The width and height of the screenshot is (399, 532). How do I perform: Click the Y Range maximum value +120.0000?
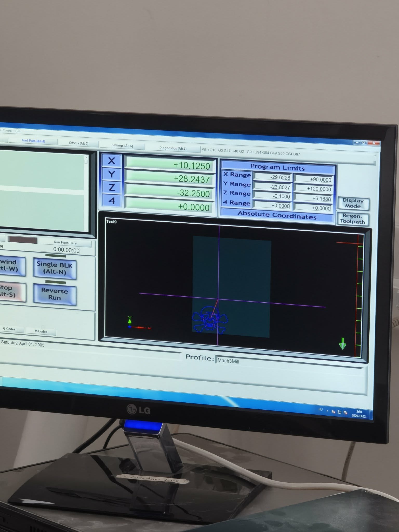(x=314, y=189)
